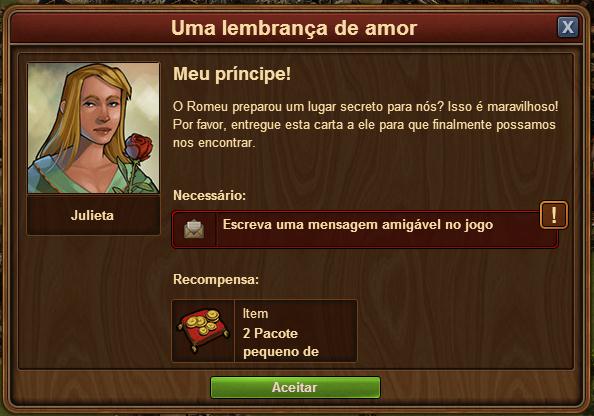
Task: Click the red rose in Julieta's portrait
Action: tap(139, 147)
